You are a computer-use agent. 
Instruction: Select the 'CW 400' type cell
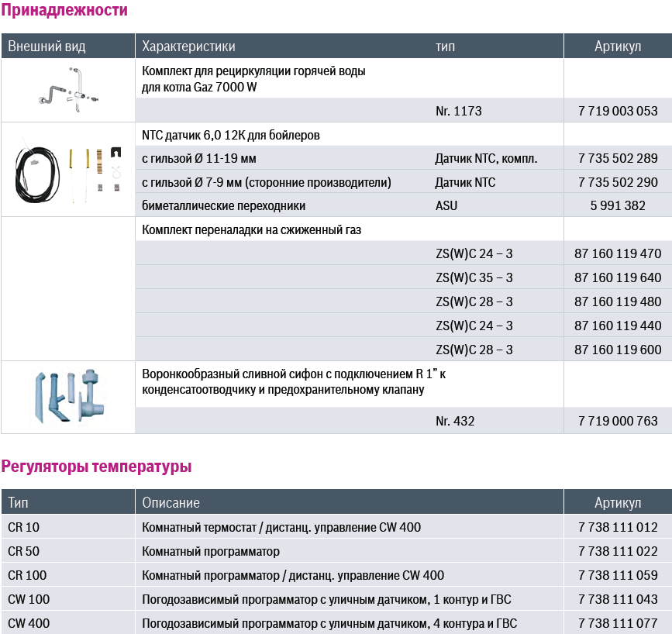tap(29, 623)
